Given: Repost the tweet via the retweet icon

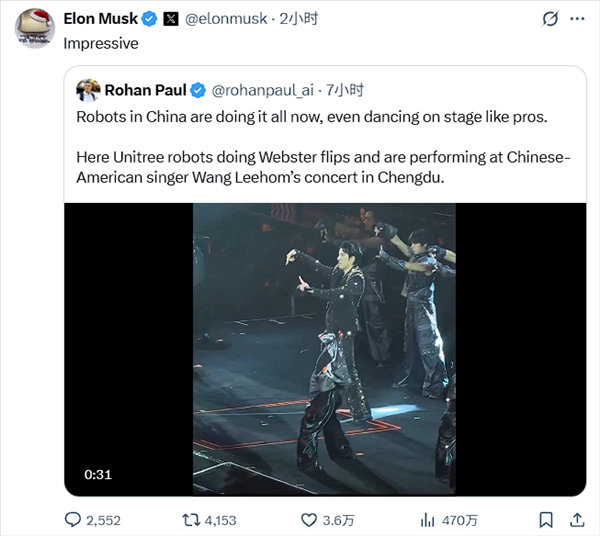Looking at the screenshot, I should point(189,519).
